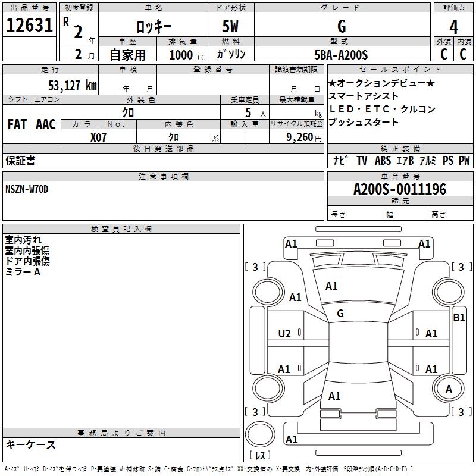476x476 pixels.
Task: Click recycle deposit 9,260円
Action: [x=304, y=137]
